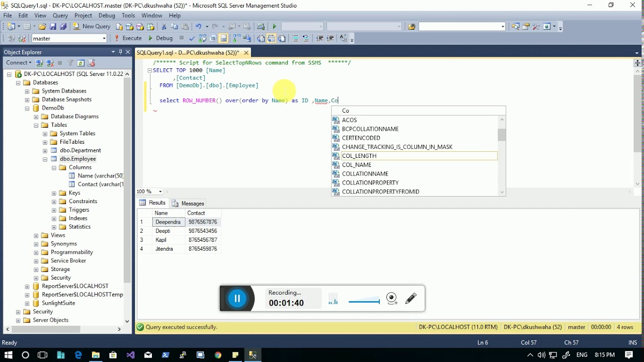The width and height of the screenshot is (644, 362).
Task: Open Visual Studio from the taskbar
Action: [130, 355]
